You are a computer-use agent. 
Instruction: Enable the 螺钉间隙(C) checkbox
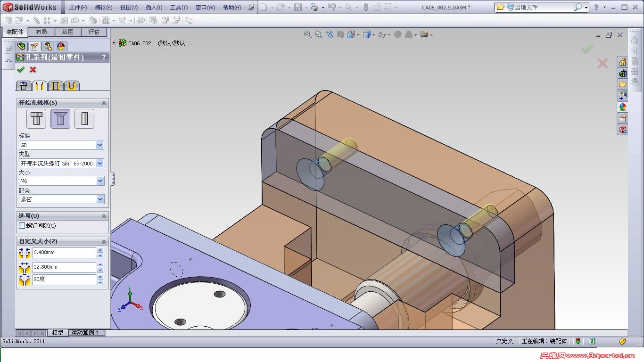[22, 226]
